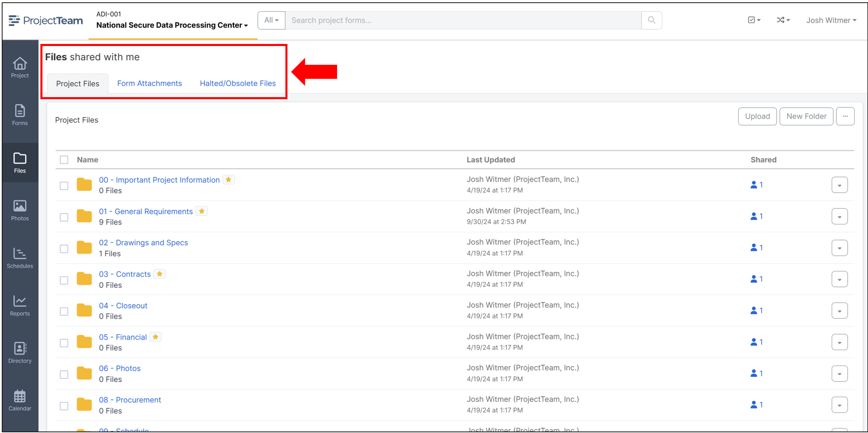Select the 04 - Closeout folder checkbox
The width and height of the screenshot is (868, 433).
tap(64, 311)
